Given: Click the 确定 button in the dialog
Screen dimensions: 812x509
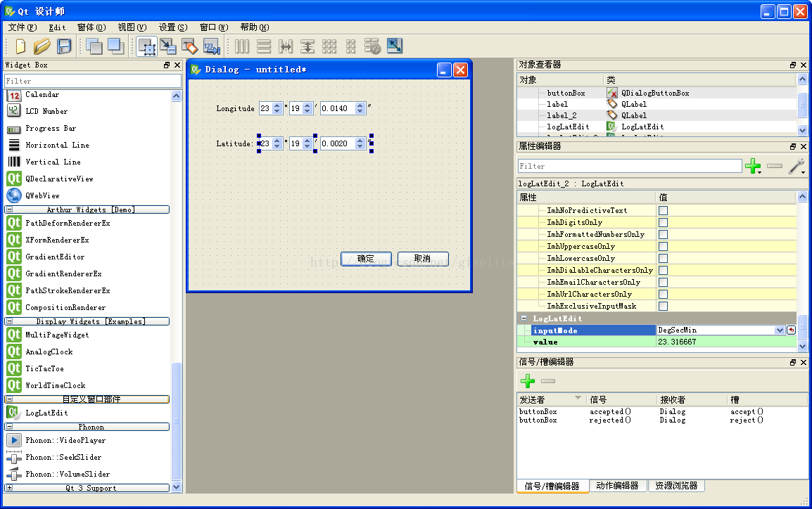Looking at the screenshot, I should (366, 259).
